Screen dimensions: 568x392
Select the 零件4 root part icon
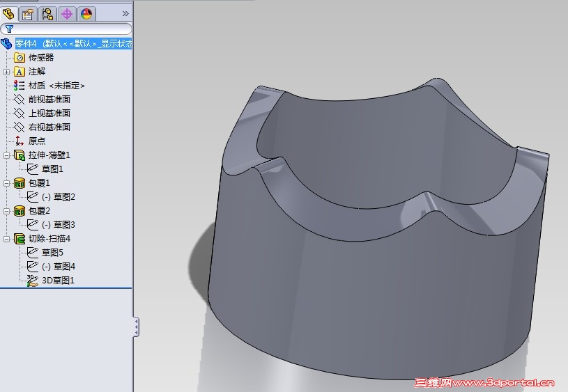click(6, 44)
